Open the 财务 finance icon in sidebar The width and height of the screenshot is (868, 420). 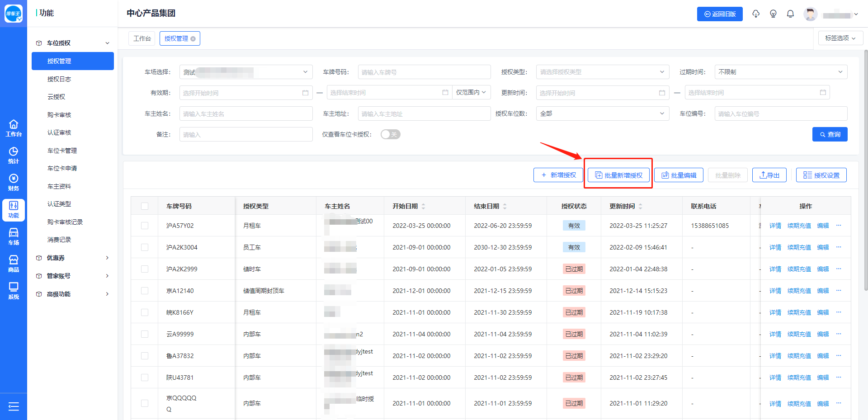[14, 182]
